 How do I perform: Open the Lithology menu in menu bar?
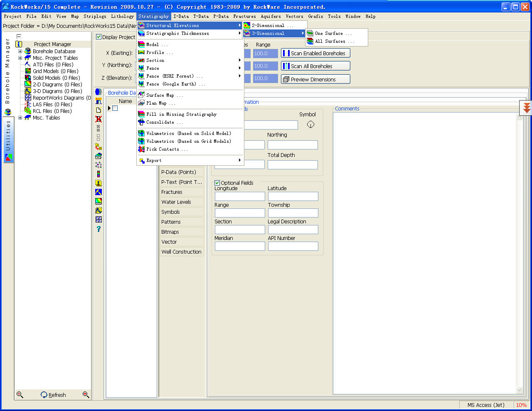(x=122, y=16)
